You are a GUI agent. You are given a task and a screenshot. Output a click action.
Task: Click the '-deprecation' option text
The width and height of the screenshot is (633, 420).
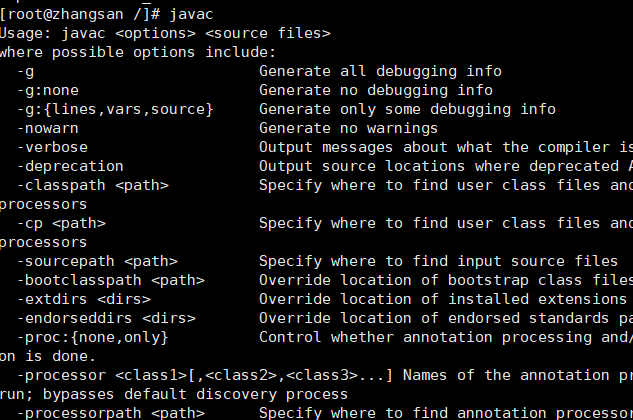pos(71,166)
